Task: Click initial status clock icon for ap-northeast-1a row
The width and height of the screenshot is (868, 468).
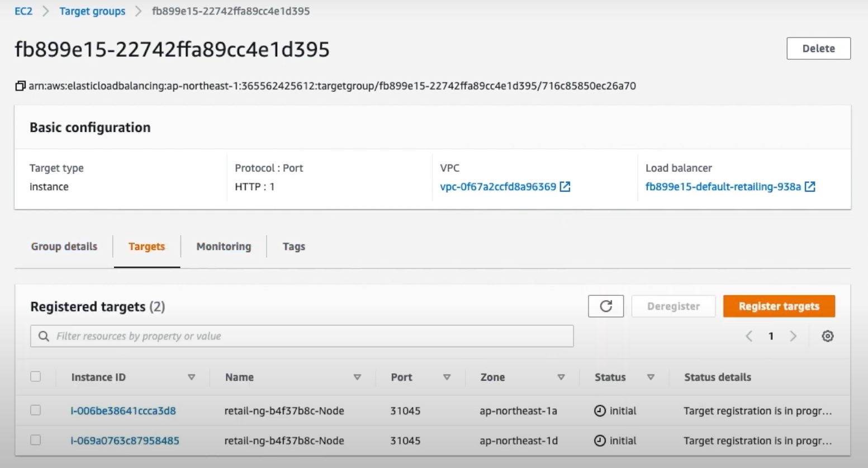Action: pyautogui.click(x=600, y=411)
